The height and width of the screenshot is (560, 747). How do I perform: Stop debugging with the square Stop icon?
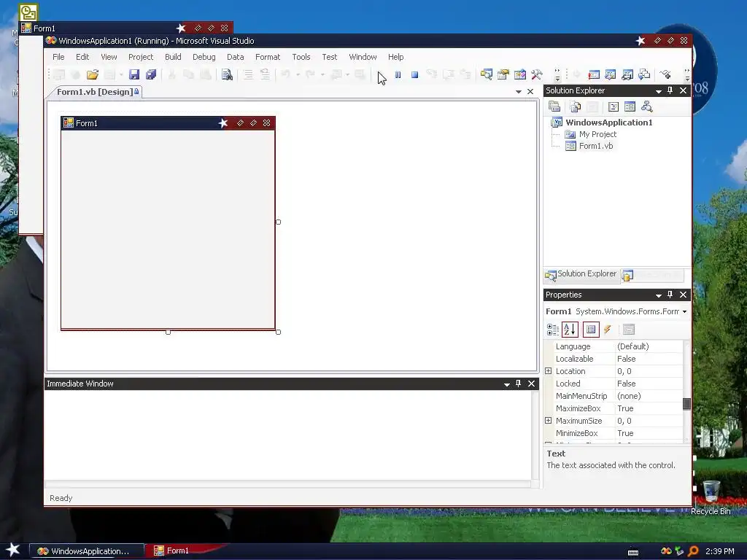414,75
